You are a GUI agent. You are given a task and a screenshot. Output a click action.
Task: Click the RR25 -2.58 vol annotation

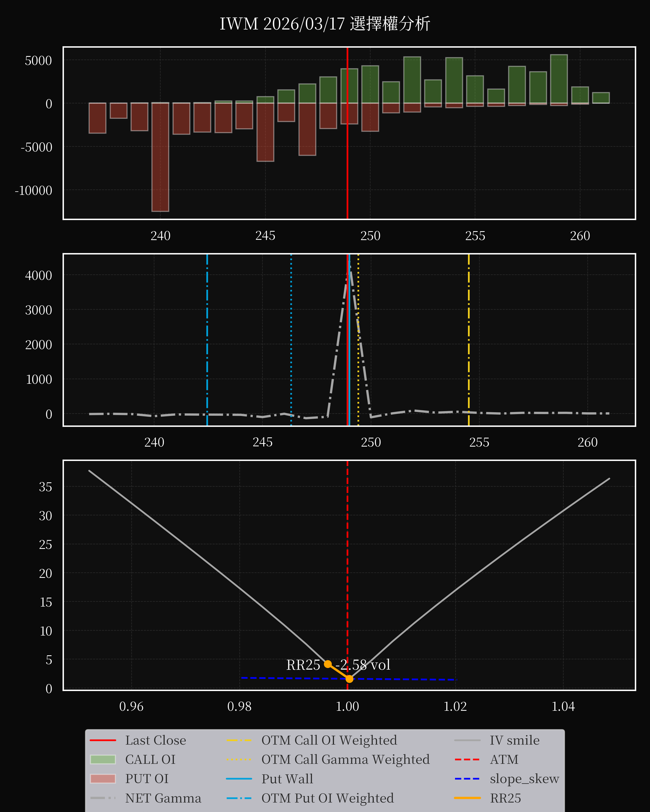[338, 665]
